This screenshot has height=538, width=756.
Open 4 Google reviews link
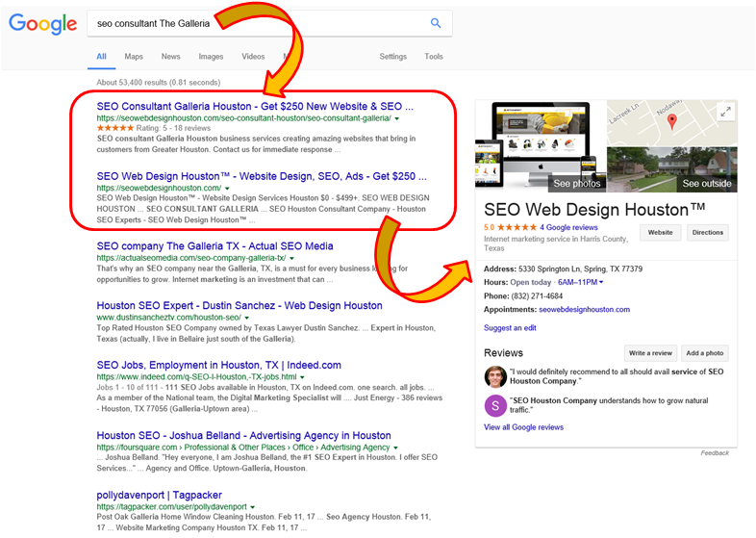coord(568,227)
